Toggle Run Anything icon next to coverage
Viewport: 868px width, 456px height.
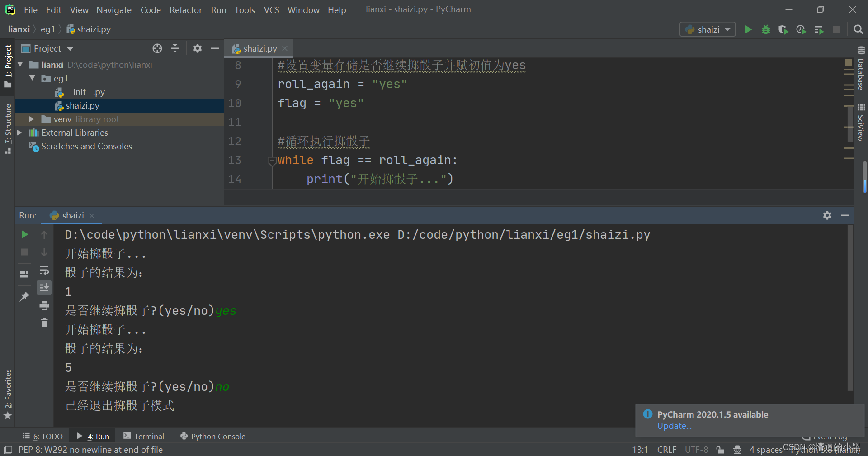coord(819,29)
